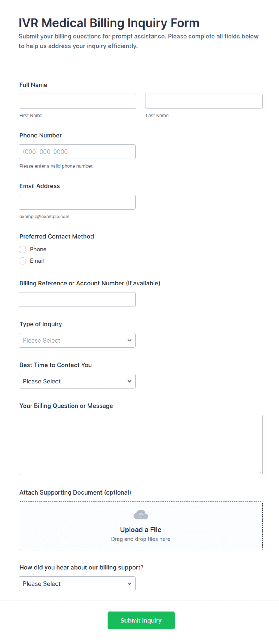
Task: Choose the Email label option
Action: point(37,261)
